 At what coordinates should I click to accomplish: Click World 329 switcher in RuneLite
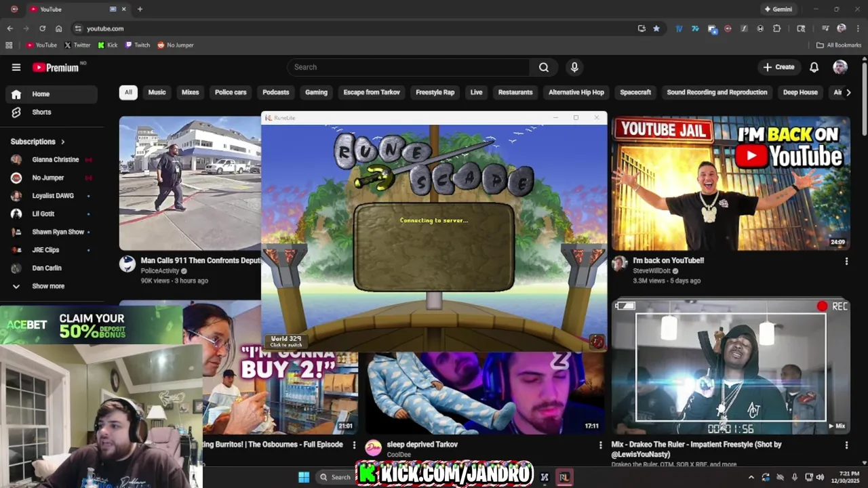click(x=286, y=341)
